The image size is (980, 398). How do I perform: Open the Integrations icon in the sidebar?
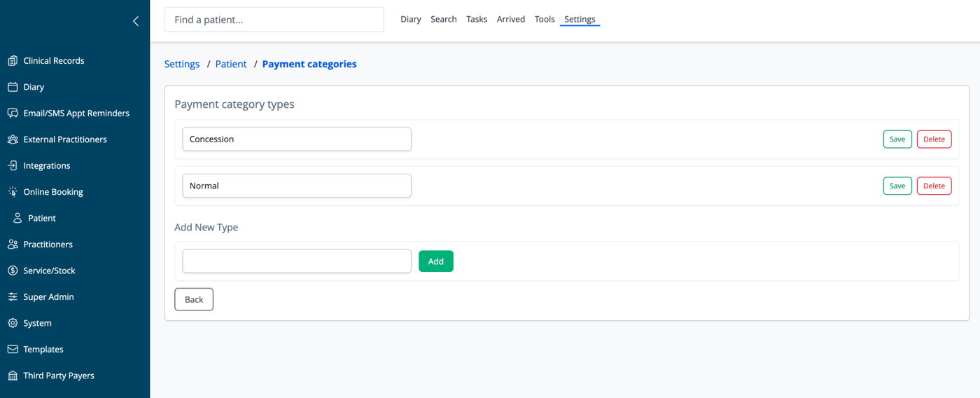[x=13, y=165]
